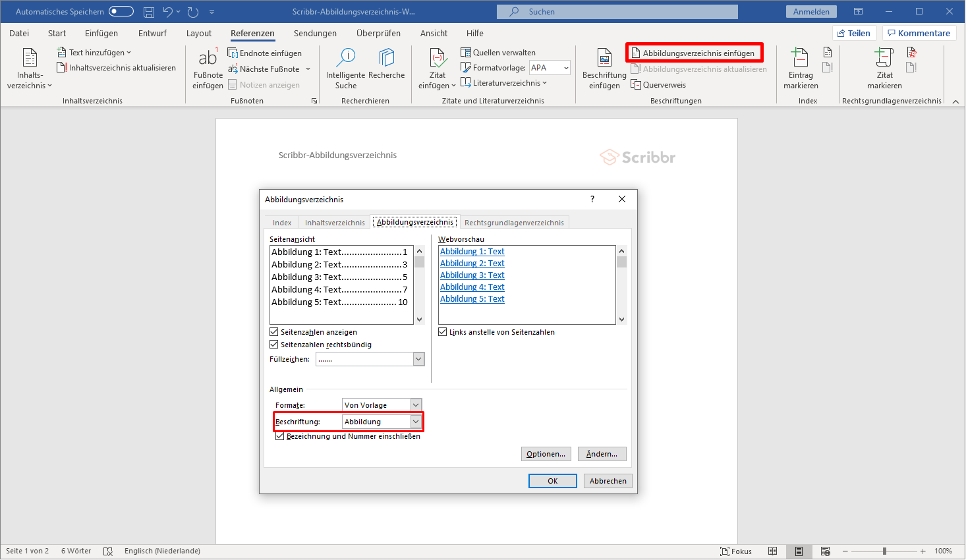Click Endnote einfügen
The width and height of the screenshot is (966, 560).
[265, 53]
